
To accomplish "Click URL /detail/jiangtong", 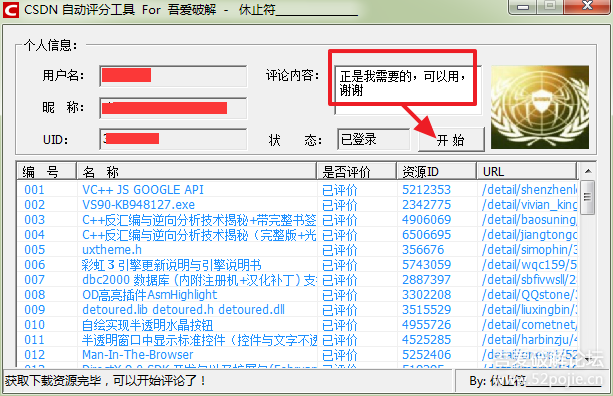I will click(529, 235).
